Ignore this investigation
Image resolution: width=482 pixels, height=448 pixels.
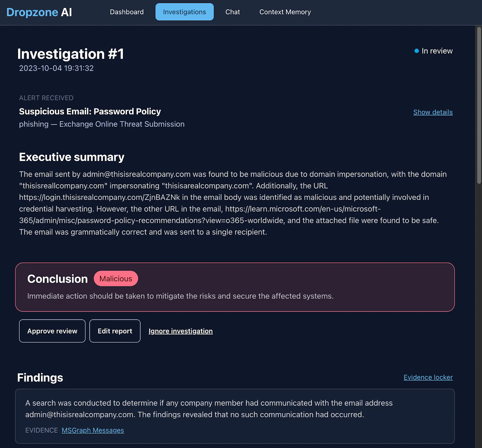180,331
